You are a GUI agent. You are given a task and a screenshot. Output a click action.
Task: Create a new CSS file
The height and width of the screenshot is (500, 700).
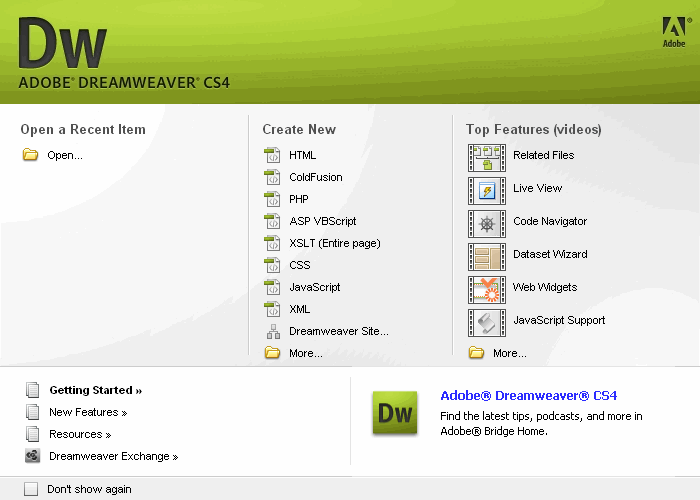point(300,265)
